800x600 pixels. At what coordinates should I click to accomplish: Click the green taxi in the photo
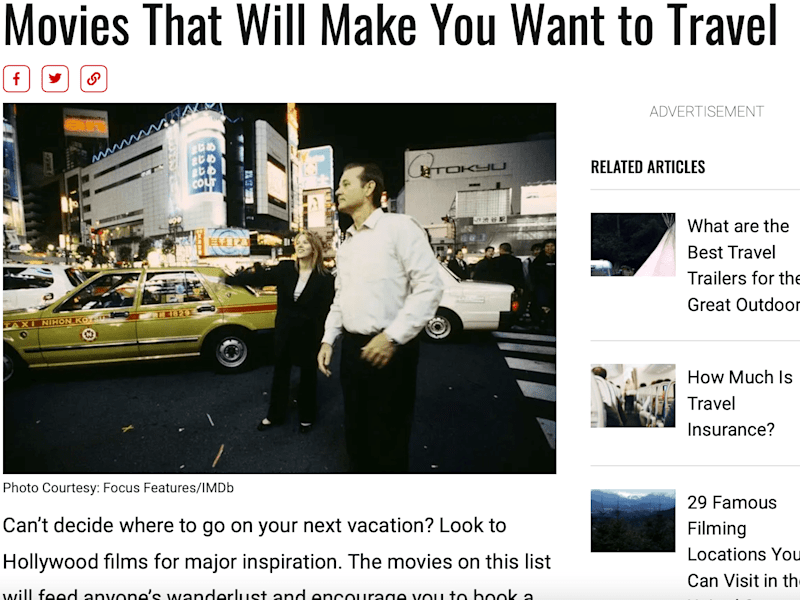[140, 319]
